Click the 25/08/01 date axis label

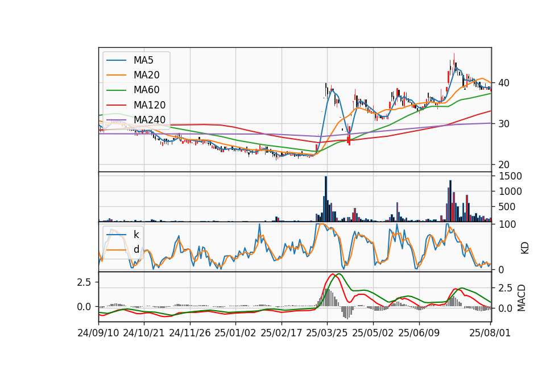click(x=490, y=333)
